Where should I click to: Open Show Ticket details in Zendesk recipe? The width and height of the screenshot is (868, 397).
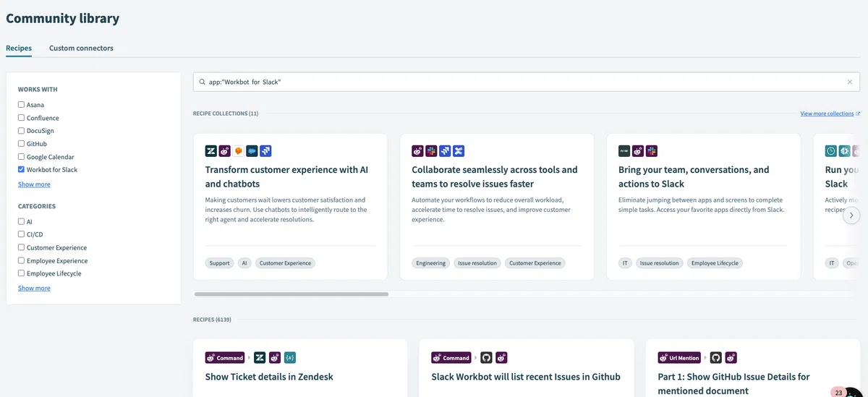point(269,377)
